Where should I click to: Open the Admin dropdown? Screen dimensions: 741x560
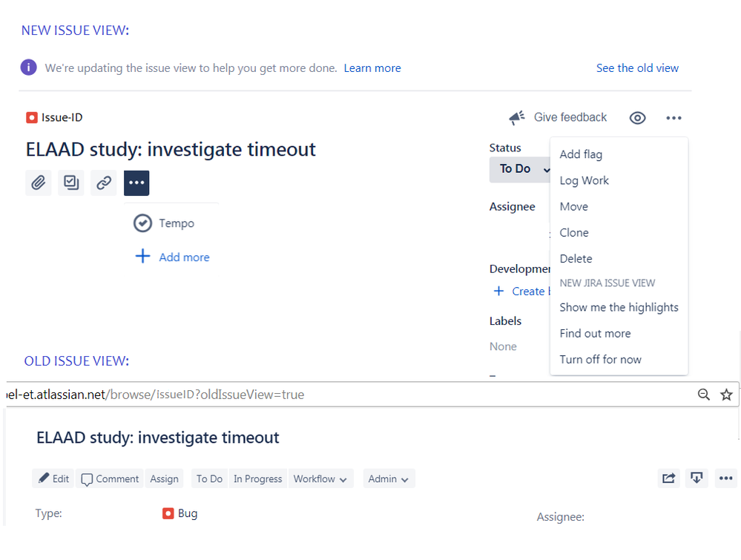pyautogui.click(x=389, y=478)
